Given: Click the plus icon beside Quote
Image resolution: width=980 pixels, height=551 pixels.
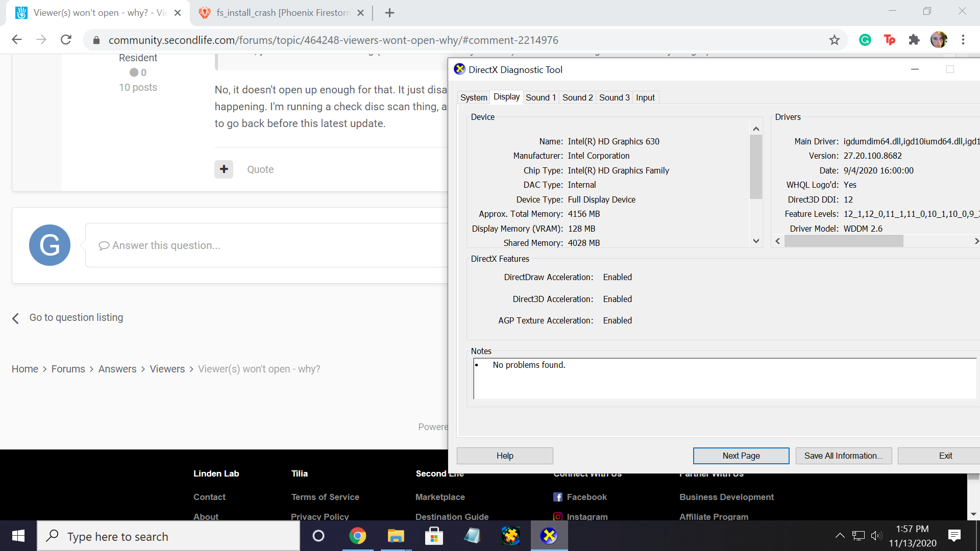Looking at the screenshot, I should click(x=224, y=169).
